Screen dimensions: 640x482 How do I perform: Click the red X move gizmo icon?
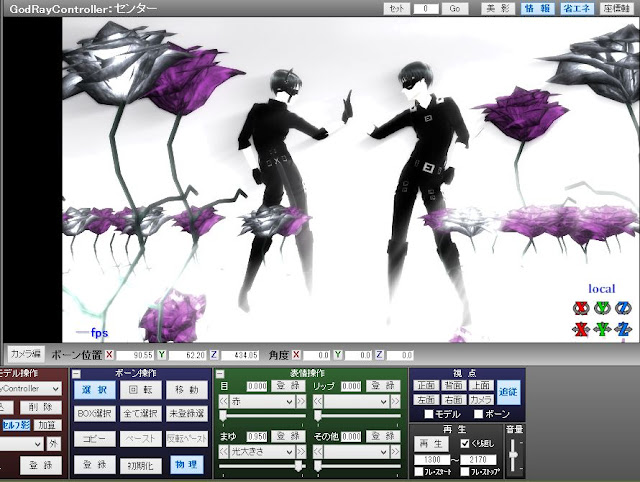pos(581,329)
